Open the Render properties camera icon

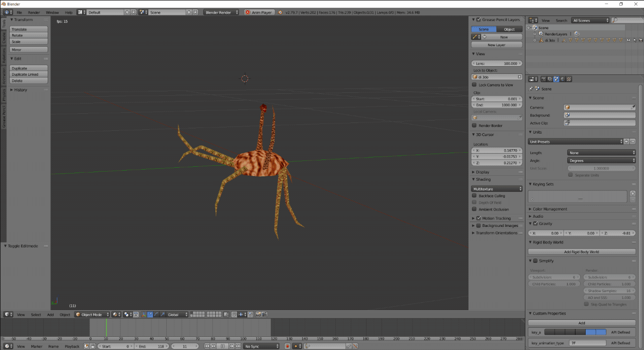coord(543,79)
